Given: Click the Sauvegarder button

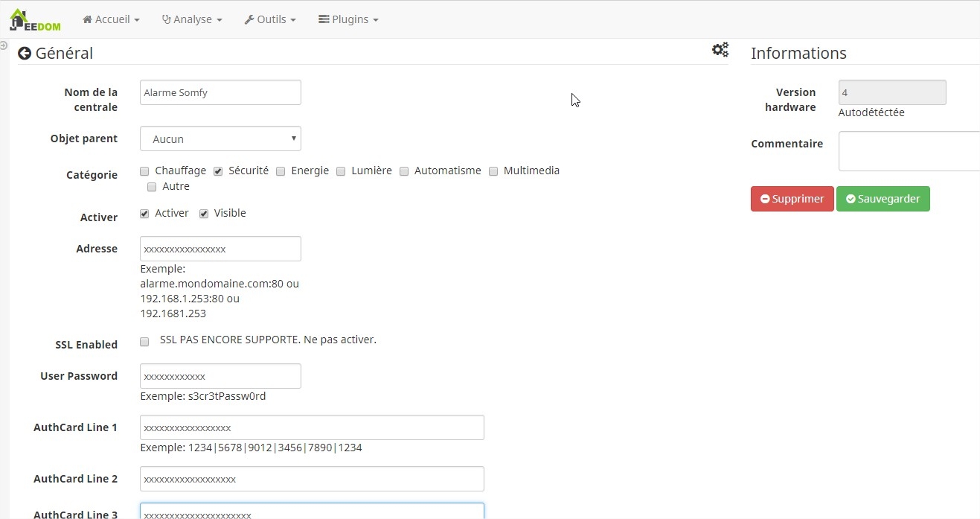Looking at the screenshot, I should coord(883,199).
